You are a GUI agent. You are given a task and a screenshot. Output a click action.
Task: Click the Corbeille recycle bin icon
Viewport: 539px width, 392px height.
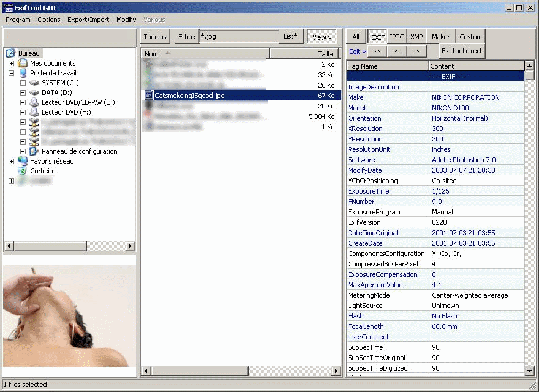pyautogui.click(x=23, y=171)
